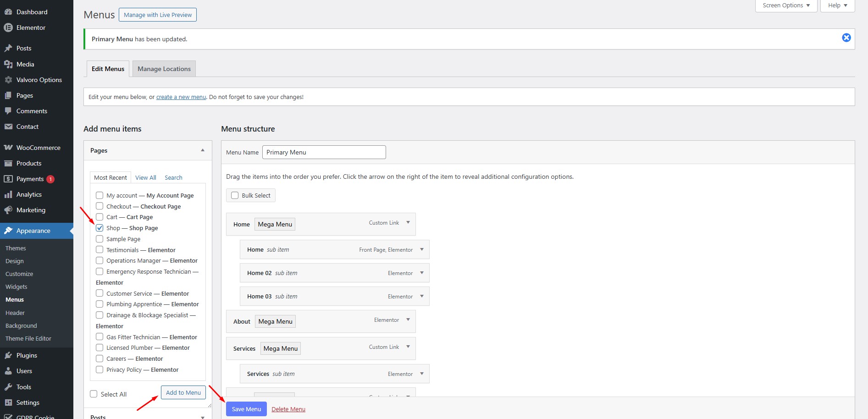Open the View All pages tab

click(x=145, y=177)
